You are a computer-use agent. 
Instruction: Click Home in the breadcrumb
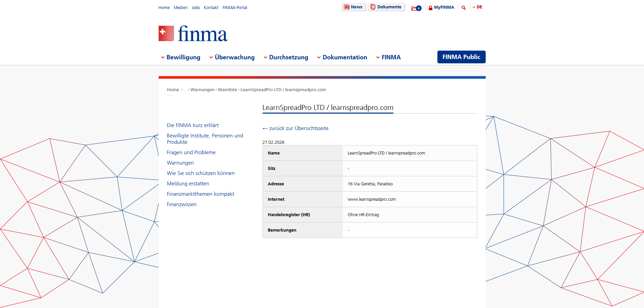click(x=173, y=90)
